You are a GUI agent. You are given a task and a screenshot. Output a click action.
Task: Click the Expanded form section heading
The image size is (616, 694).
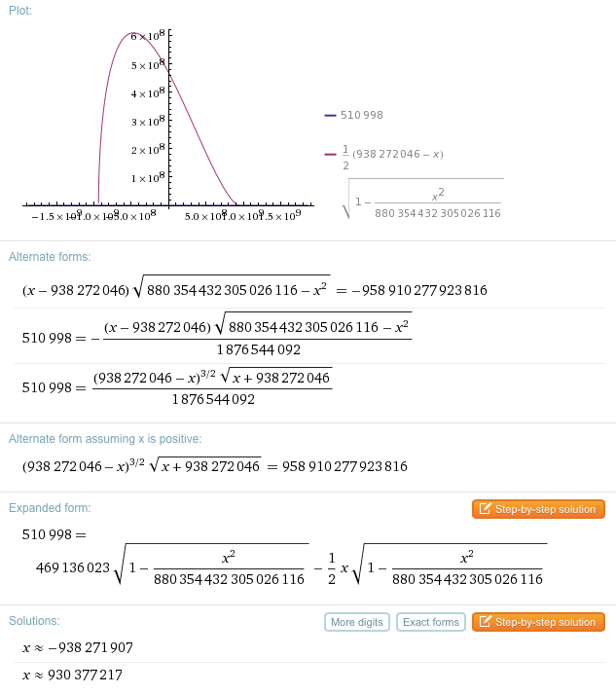coord(50,508)
